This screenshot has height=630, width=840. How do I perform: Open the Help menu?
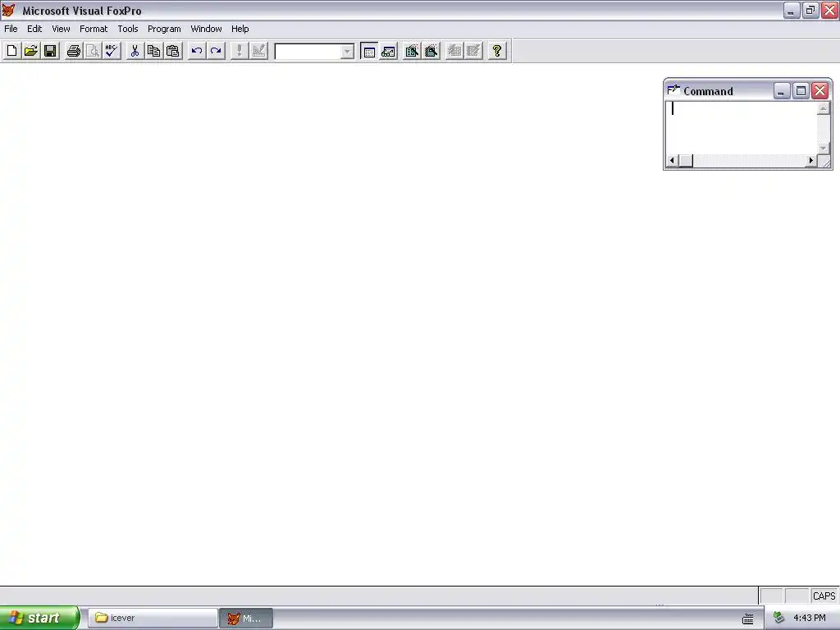(x=240, y=29)
